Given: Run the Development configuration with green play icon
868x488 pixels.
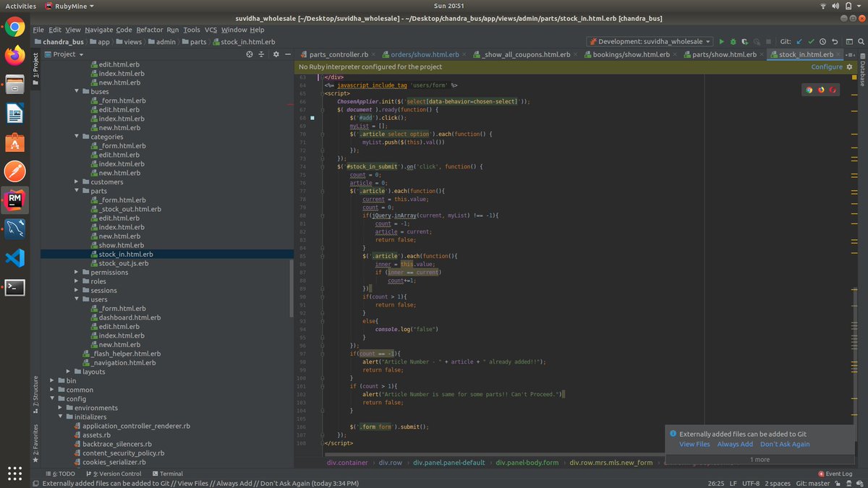Looking at the screenshot, I should 721,42.
